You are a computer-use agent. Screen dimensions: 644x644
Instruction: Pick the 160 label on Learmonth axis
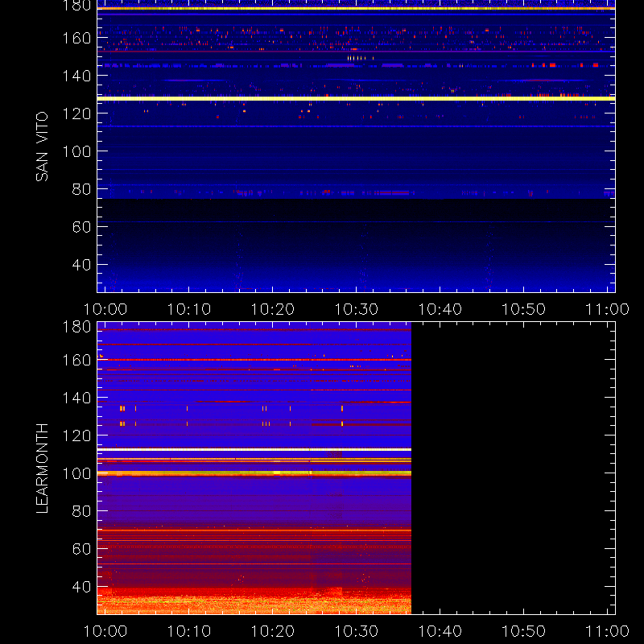tap(76, 360)
